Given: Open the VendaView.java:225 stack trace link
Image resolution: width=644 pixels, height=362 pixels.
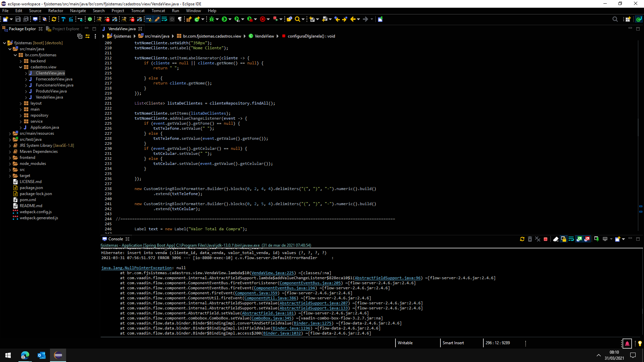Looking at the screenshot, I should click(x=272, y=273).
